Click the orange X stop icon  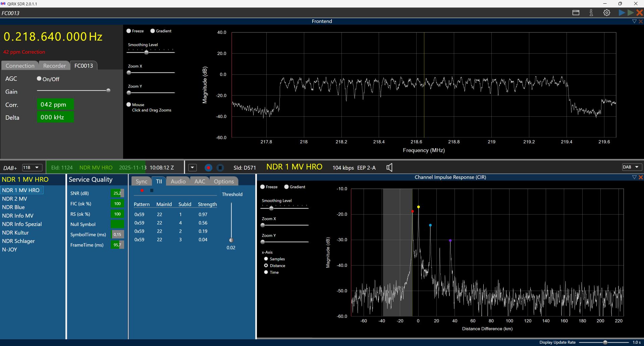639,13
